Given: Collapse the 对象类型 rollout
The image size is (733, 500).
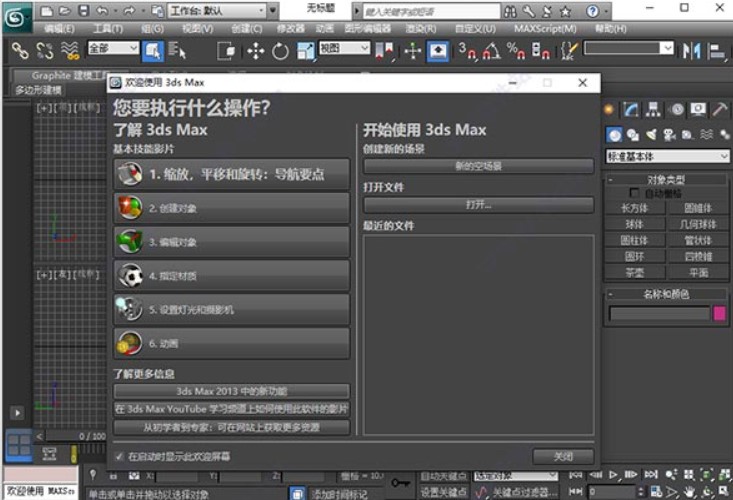Looking at the screenshot, I should coord(666,179).
